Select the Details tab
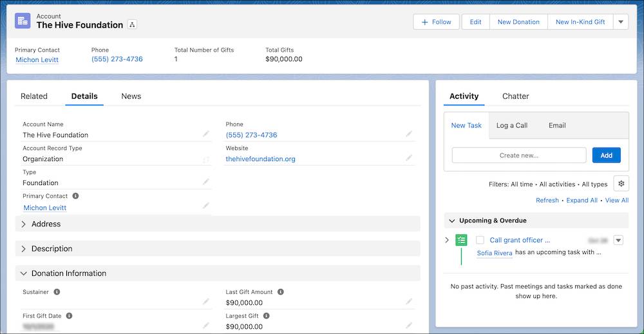644x334 pixels. [x=84, y=96]
